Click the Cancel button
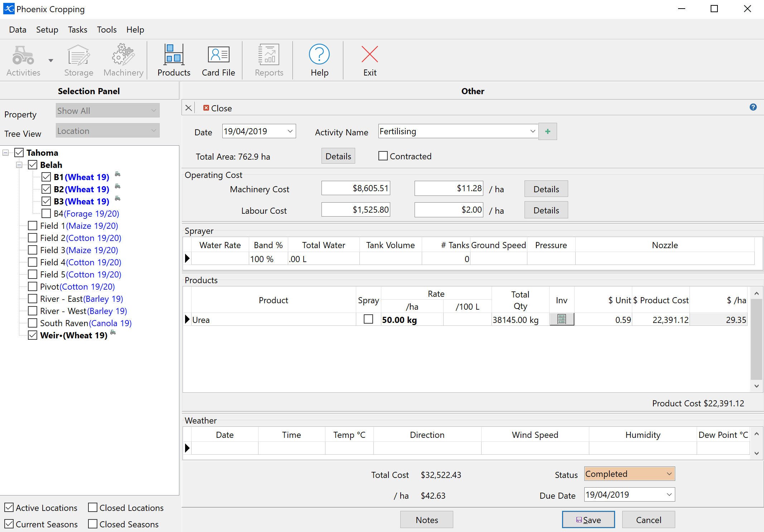 pos(649,520)
